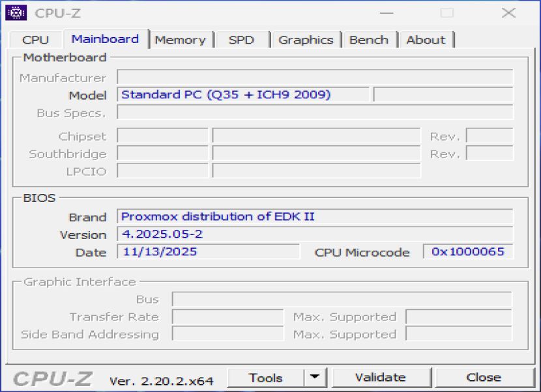Click the empty Bus Specs. field
541x392 pixels.
[315, 112]
